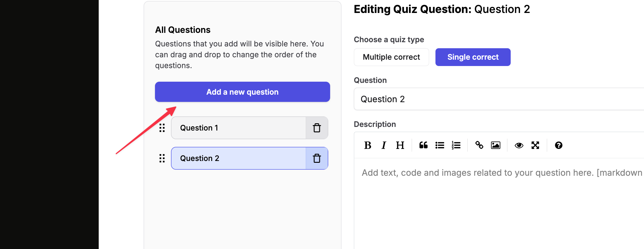Select Question 2 in the questions list

[x=238, y=158]
